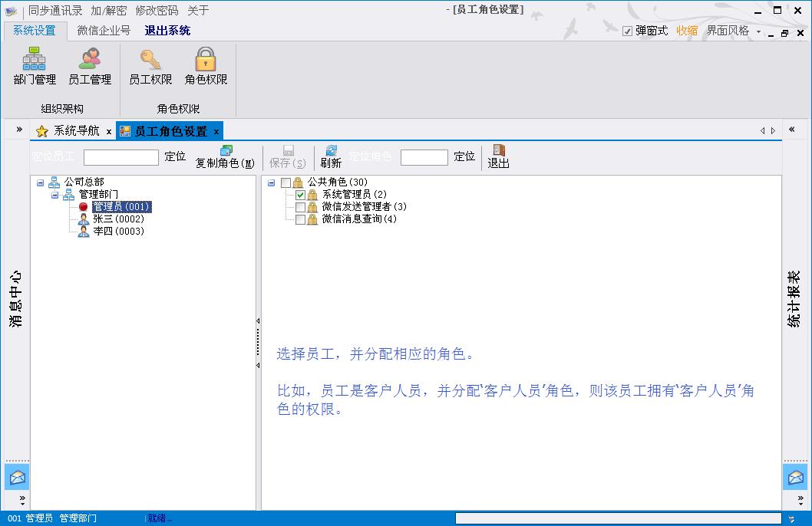Screen dimensions: 812x526
Task: Check the 微信发送管理者 role checkbox
Action: [x=301, y=207]
